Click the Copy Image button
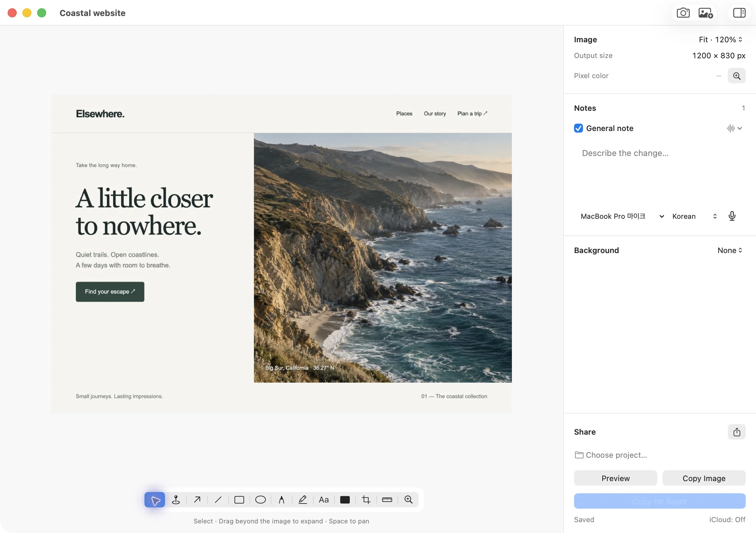The width and height of the screenshot is (756, 533). click(x=704, y=478)
